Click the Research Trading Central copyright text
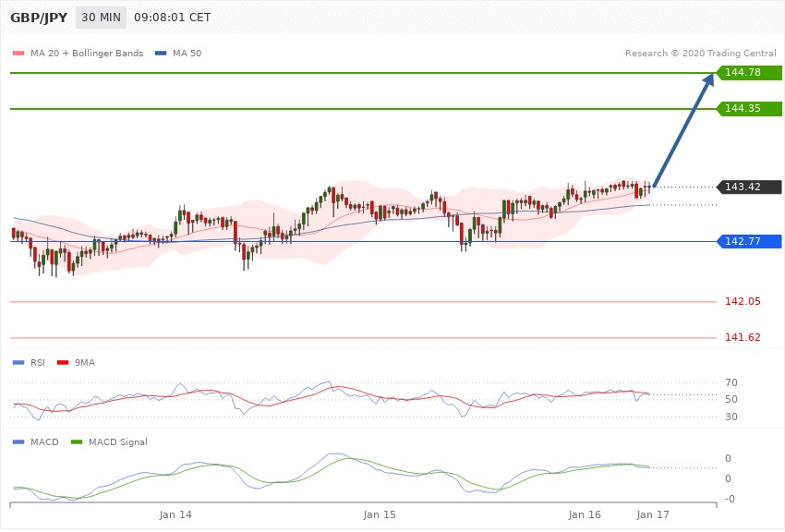785x532 pixels. tap(700, 54)
